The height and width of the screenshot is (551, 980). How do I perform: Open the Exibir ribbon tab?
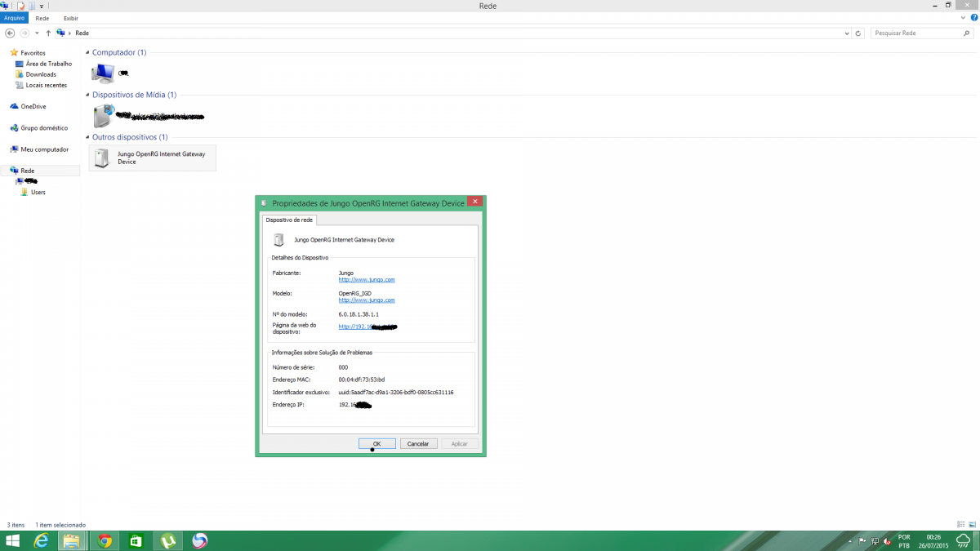pyautogui.click(x=71, y=18)
